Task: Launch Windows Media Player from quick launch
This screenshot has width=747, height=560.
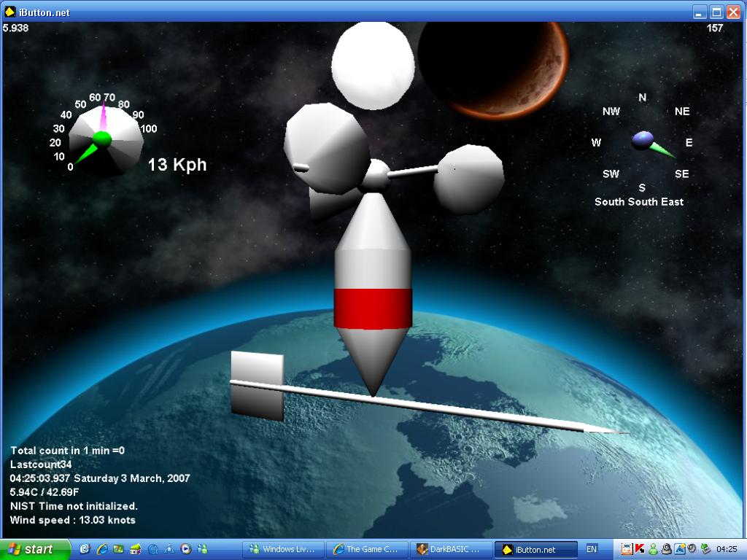Action: click(186, 549)
